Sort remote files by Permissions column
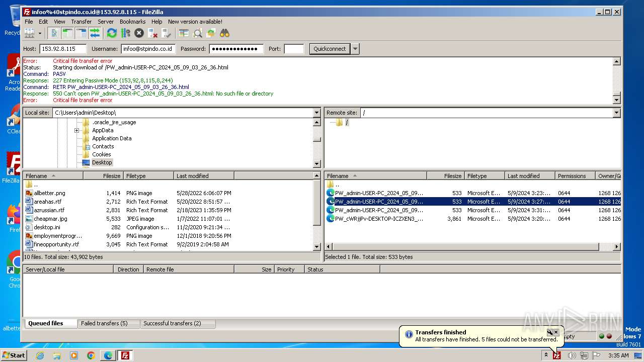The image size is (644, 362). click(575, 176)
